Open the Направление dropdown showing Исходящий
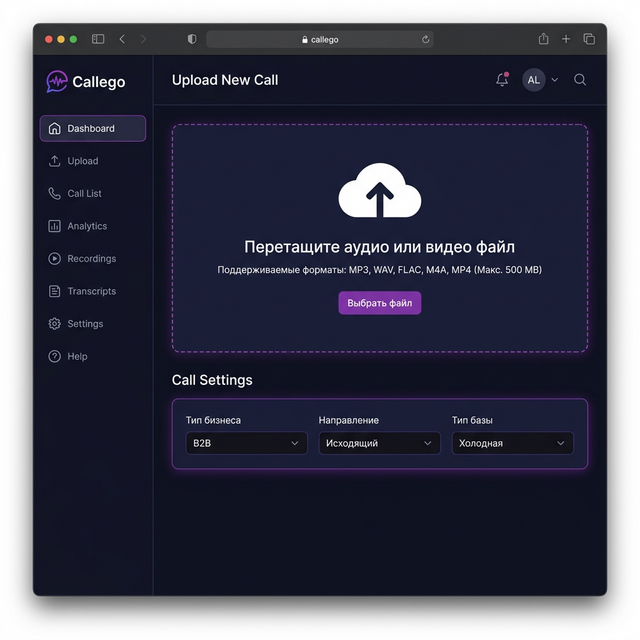 (x=379, y=443)
